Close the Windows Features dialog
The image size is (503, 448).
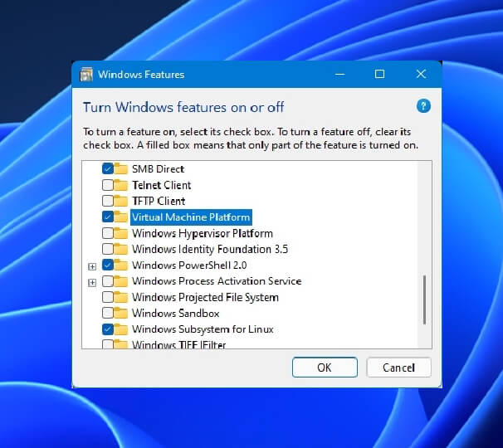(x=421, y=74)
